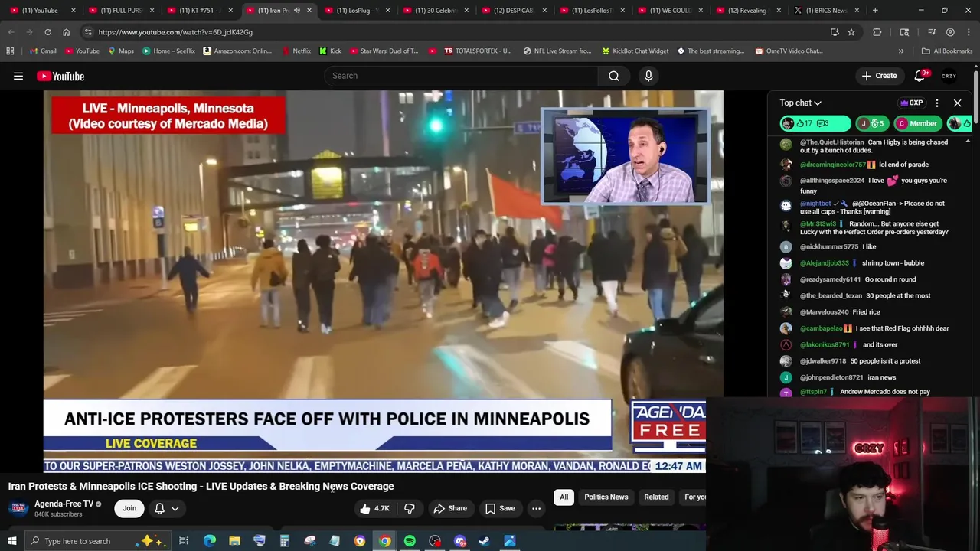
Task: Use the live chat scrollbar up arrow
Action: point(967,142)
